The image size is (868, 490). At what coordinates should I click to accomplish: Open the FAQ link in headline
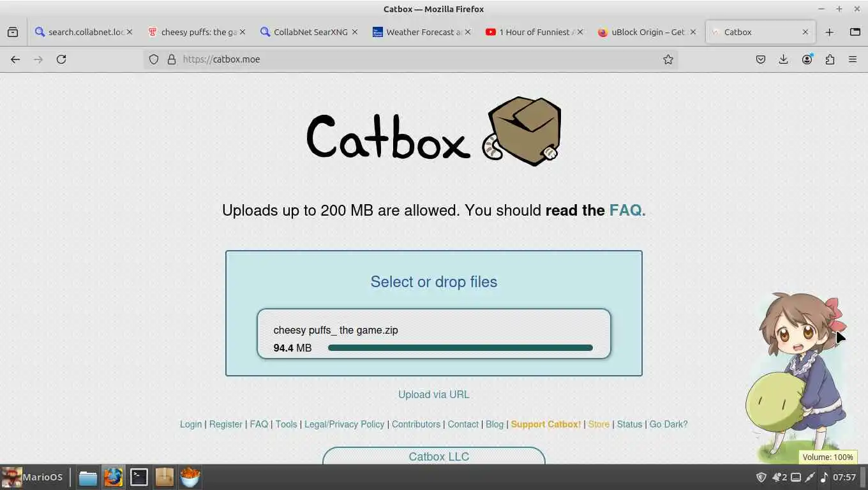[627, 211]
